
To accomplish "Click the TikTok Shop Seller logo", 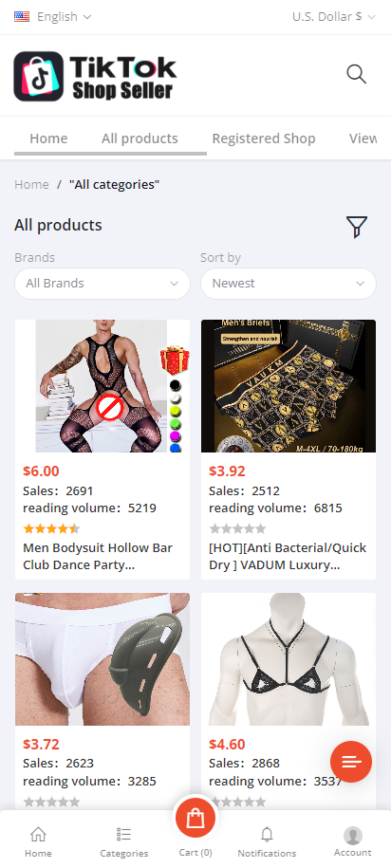I will click(x=96, y=77).
